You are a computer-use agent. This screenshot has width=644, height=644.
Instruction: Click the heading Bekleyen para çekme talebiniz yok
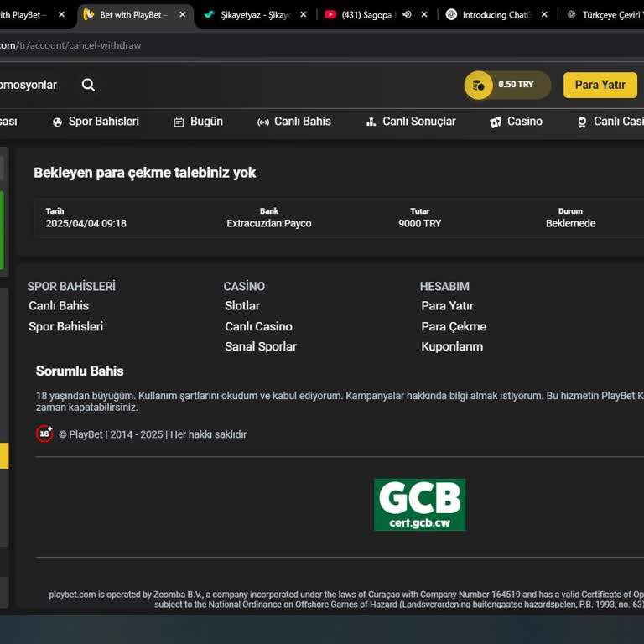pyautogui.click(x=144, y=173)
